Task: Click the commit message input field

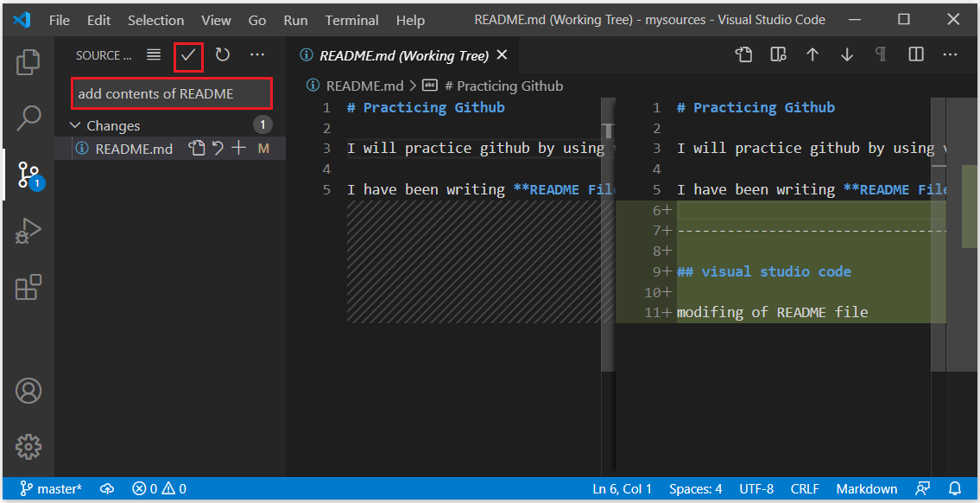Action: click(x=172, y=94)
